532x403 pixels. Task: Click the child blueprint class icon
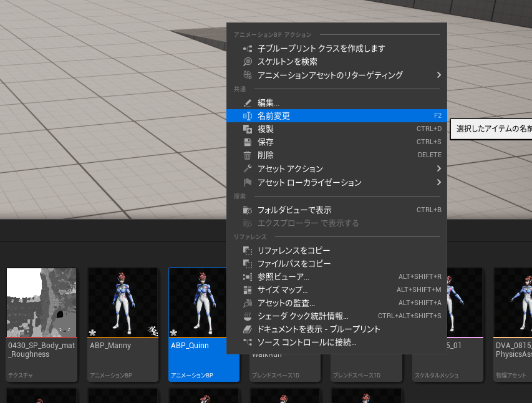coord(247,49)
